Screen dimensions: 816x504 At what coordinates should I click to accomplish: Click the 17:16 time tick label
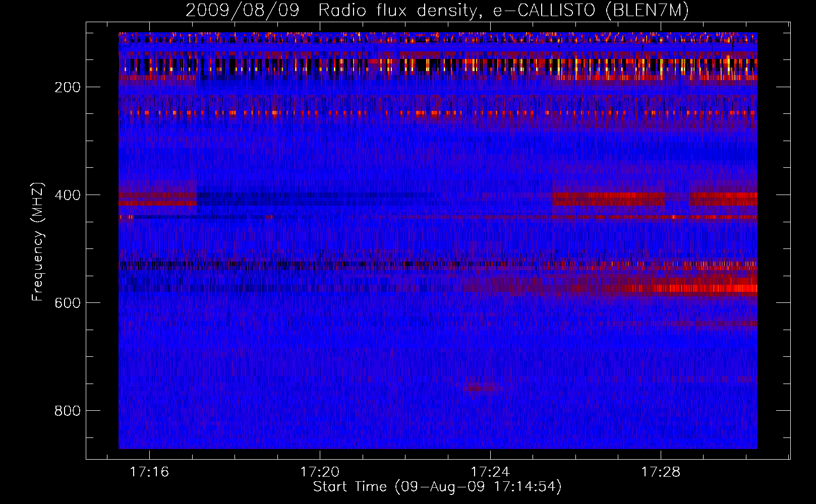[149, 472]
